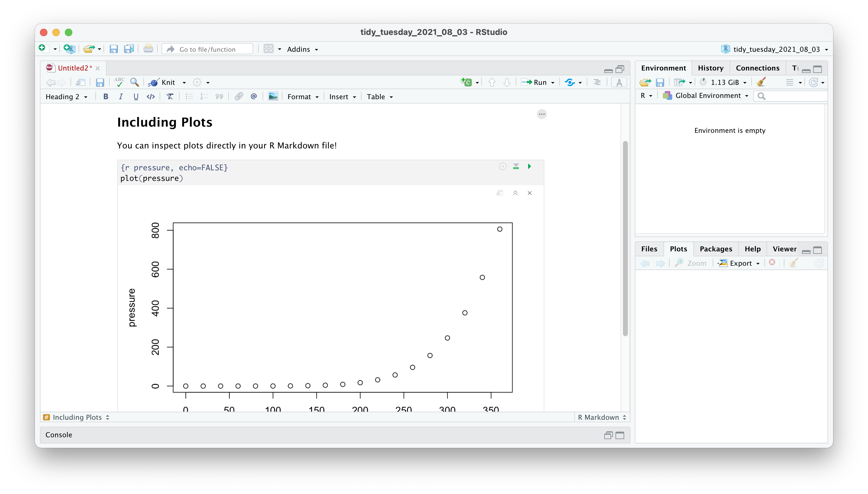The image size is (868, 494).
Task: Toggle bold formatting
Action: [105, 97]
